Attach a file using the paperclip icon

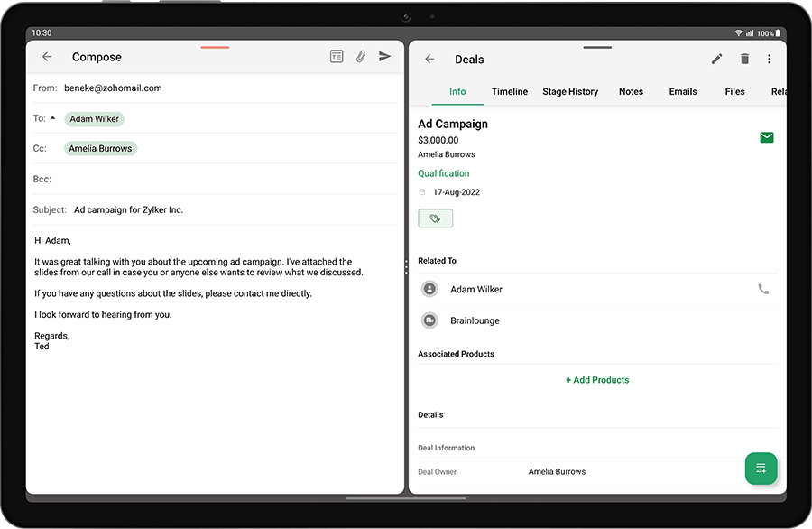pos(360,57)
